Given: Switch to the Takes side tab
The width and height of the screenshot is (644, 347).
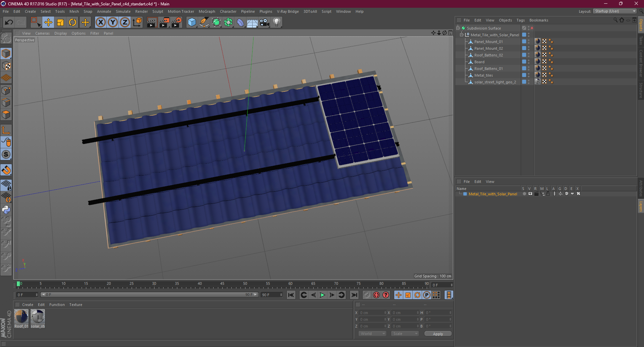Looking at the screenshot, I should 641,40.
